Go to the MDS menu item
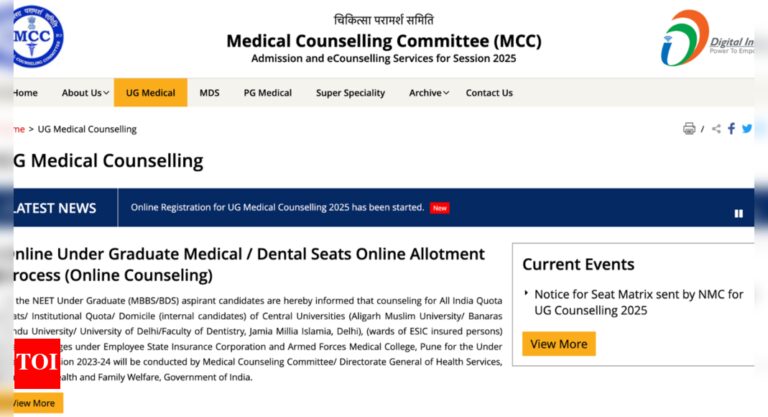Image resolution: width=768 pixels, height=417 pixels. (209, 93)
